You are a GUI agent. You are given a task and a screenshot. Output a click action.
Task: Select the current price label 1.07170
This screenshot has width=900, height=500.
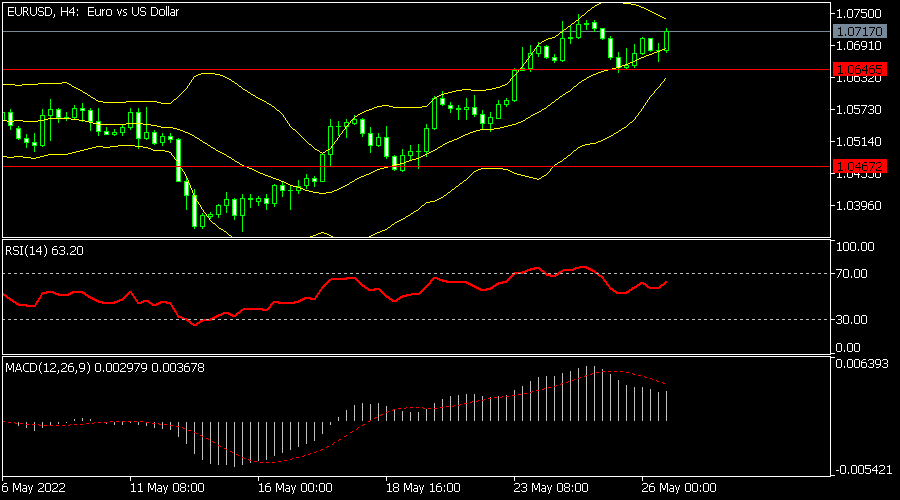(x=859, y=32)
